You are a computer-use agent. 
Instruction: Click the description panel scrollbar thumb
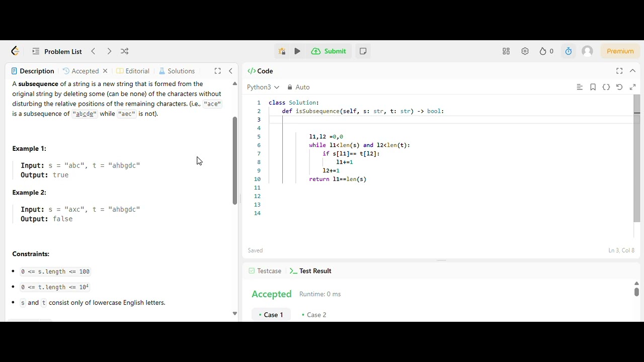point(234,160)
